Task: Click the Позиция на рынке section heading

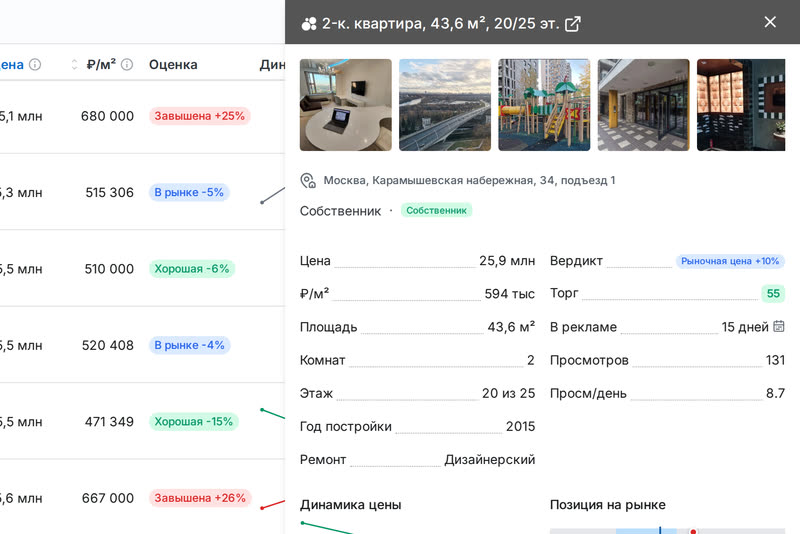Action: point(607,505)
